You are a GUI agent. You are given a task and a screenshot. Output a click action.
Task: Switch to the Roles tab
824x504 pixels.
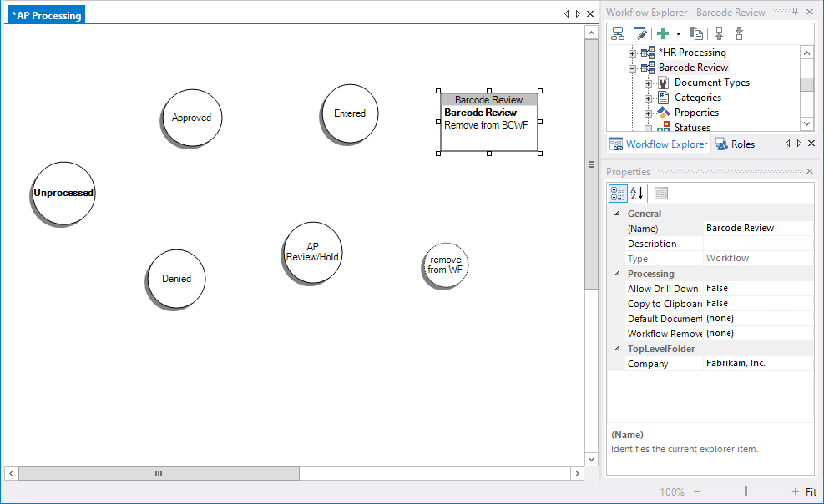click(736, 144)
